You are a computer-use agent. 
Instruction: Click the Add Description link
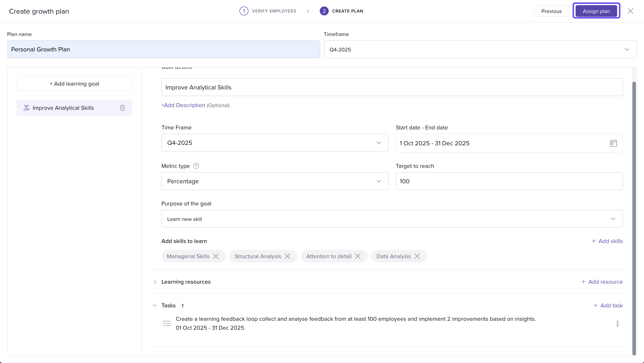(x=183, y=105)
